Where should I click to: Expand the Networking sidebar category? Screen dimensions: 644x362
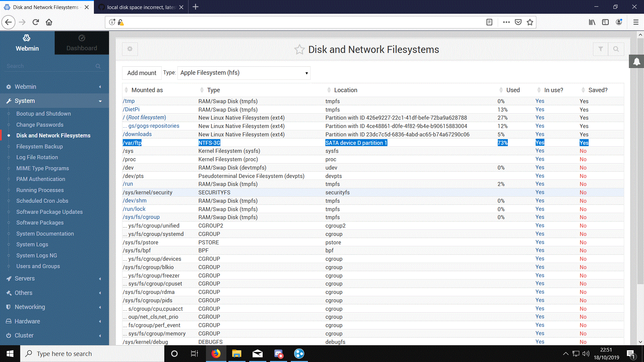pos(54,307)
